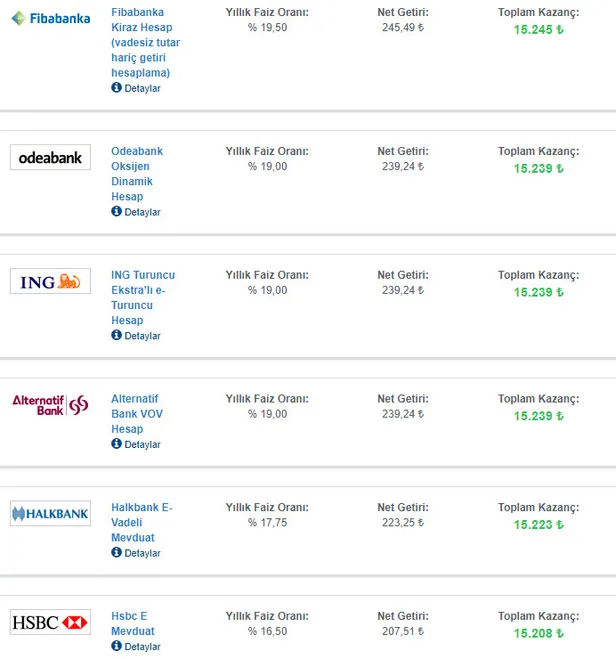Click the info icon under Fibabanka Kiraz Hesap

pyautogui.click(x=116, y=88)
